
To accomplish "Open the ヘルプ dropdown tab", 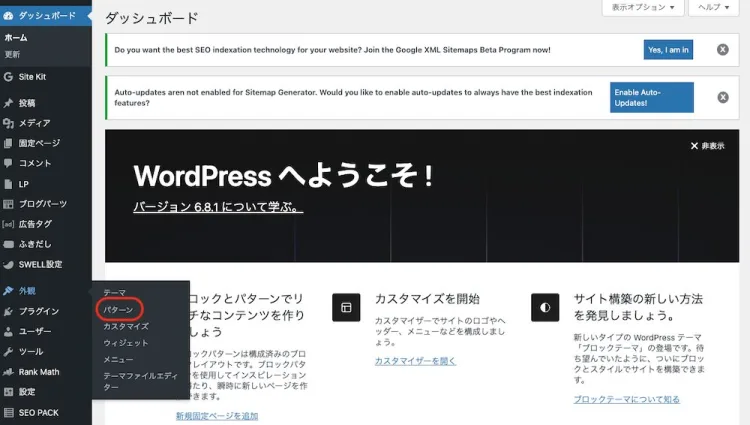I will pos(714,7).
